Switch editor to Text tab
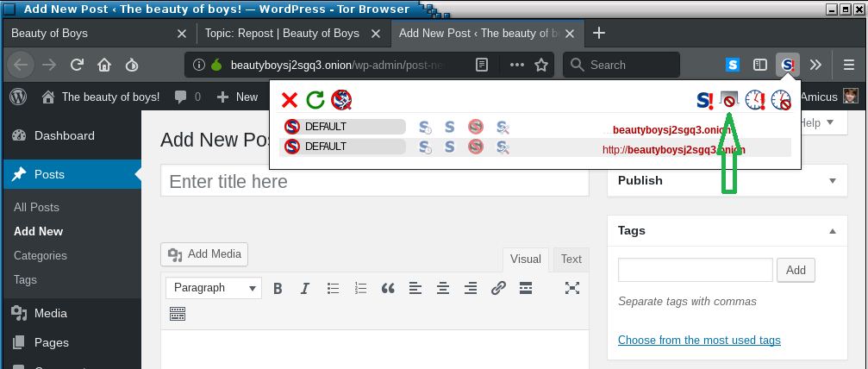The width and height of the screenshot is (868, 369). point(571,260)
